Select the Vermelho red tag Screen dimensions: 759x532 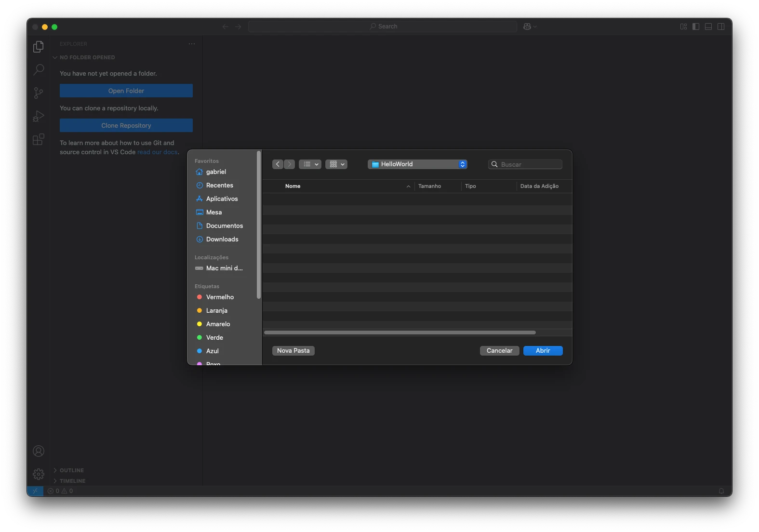tap(220, 297)
